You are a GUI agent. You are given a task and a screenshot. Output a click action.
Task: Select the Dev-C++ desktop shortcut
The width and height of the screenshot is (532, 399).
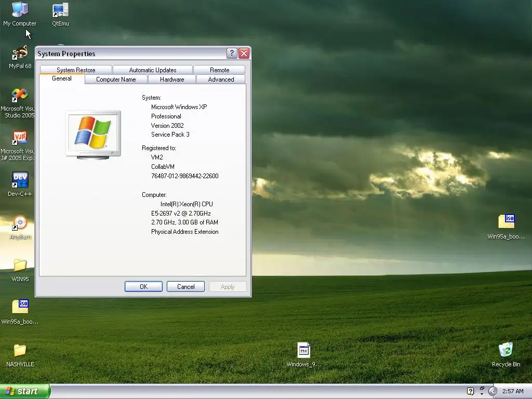tap(20, 184)
